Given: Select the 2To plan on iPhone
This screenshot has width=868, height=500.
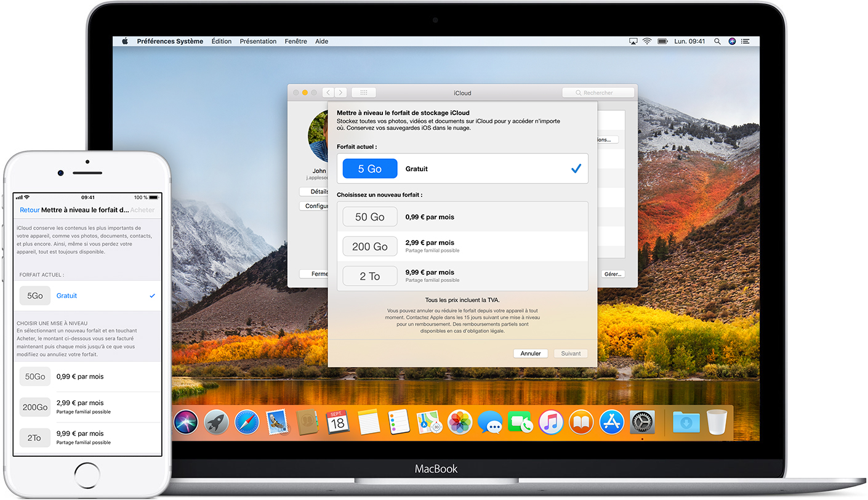Looking at the screenshot, I should (x=87, y=438).
